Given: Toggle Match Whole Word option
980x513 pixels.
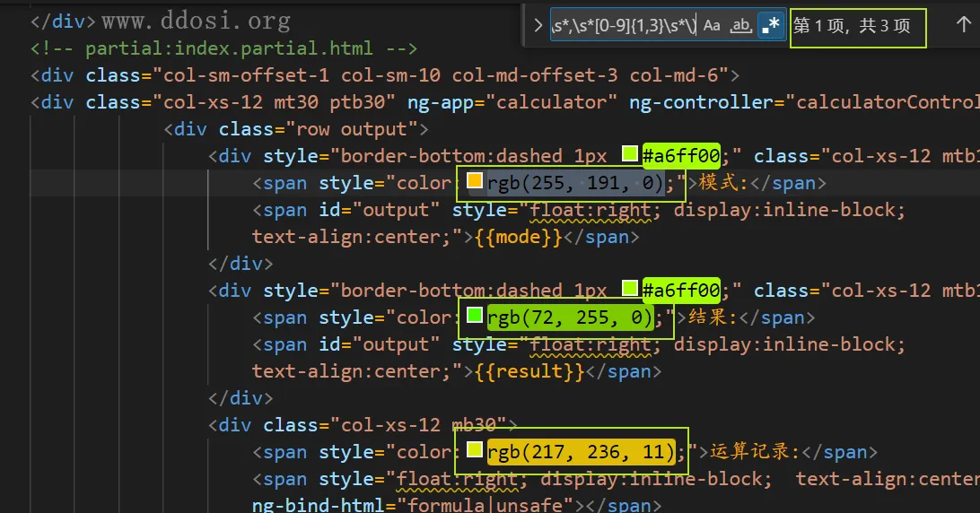Looking at the screenshot, I should (x=741, y=26).
